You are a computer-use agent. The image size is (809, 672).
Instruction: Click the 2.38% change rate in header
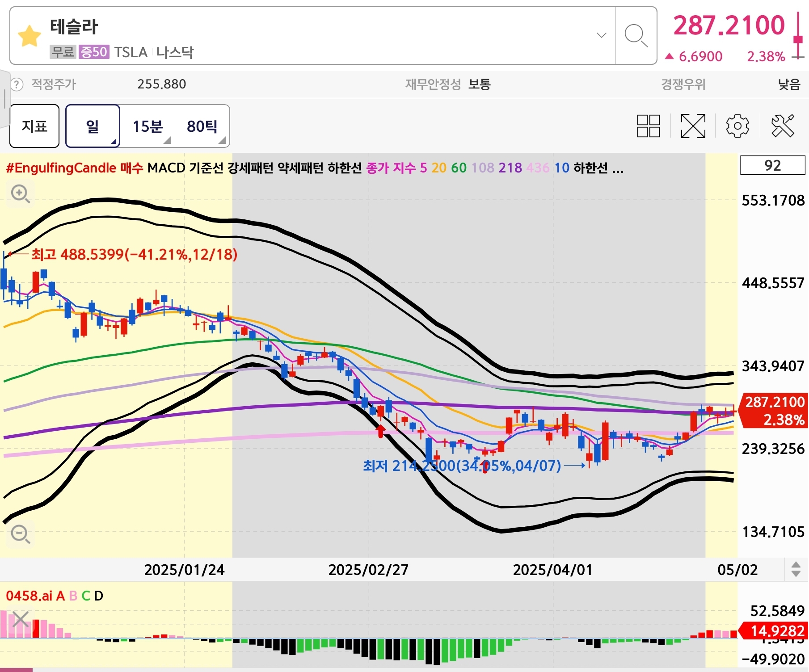766,56
